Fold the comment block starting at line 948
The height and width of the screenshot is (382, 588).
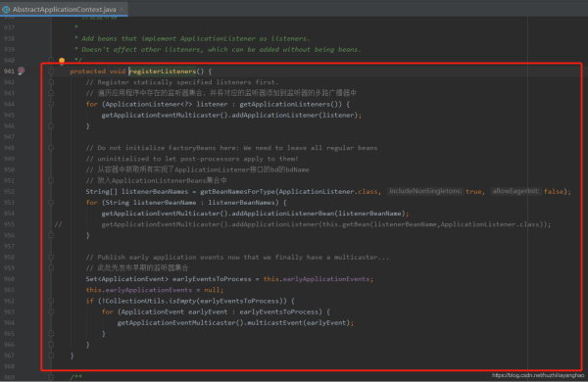coord(51,148)
